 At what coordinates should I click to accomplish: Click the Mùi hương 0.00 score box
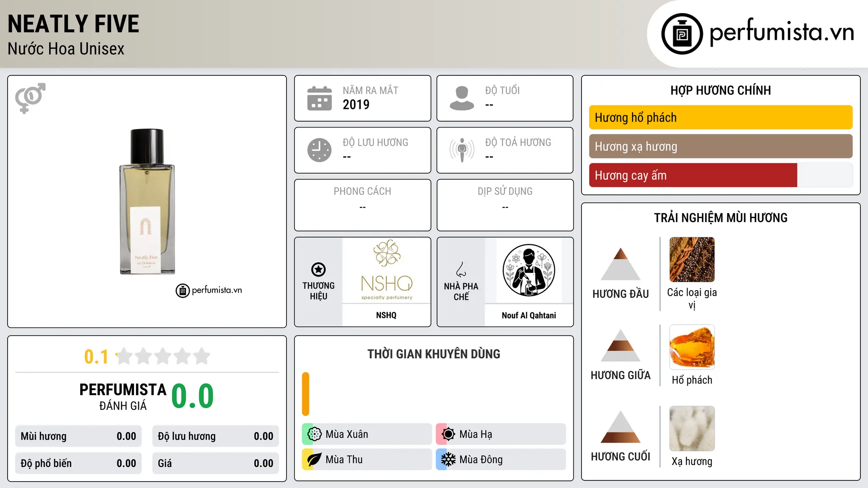[x=78, y=436]
